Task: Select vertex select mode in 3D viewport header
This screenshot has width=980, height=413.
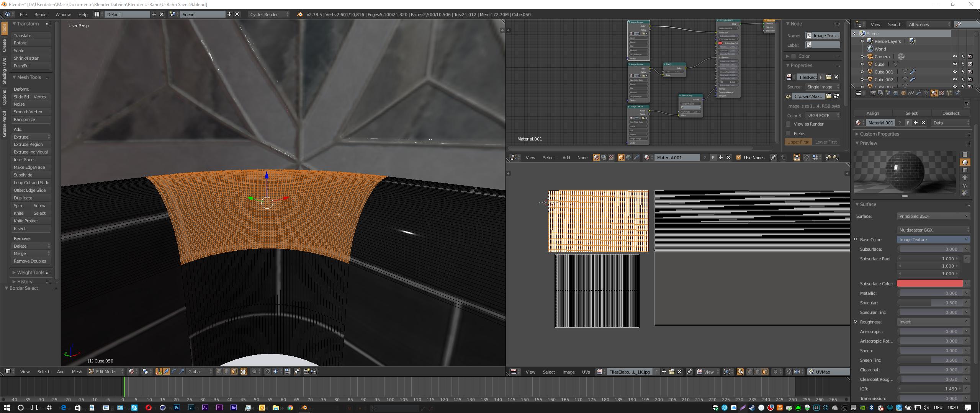Action: click(219, 371)
